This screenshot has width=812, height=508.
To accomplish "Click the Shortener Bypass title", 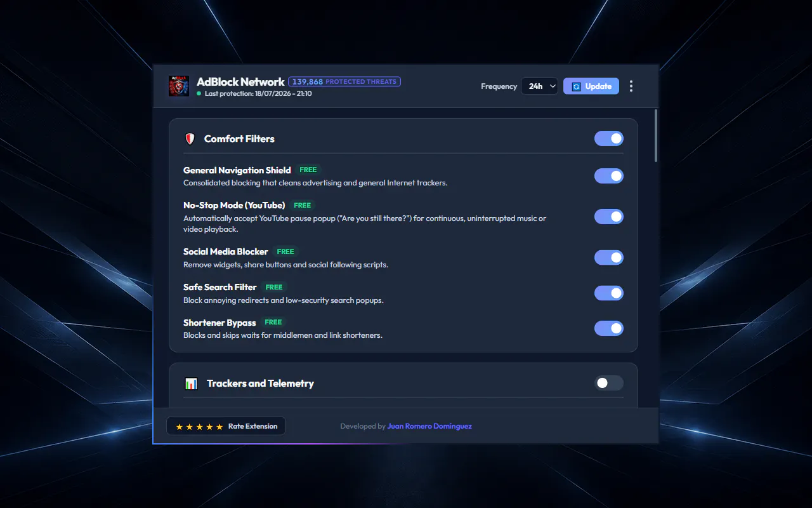I will [x=219, y=323].
